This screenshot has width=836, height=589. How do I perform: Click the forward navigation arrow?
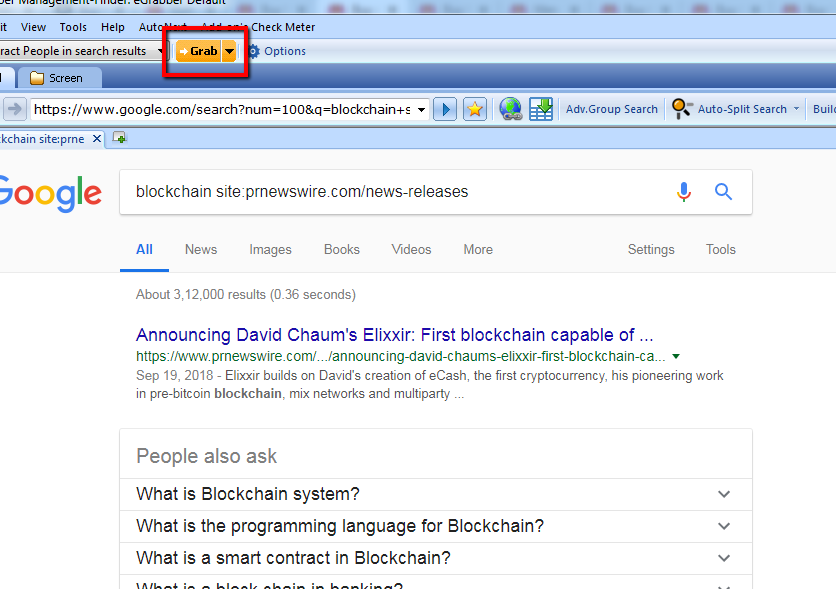coord(14,109)
